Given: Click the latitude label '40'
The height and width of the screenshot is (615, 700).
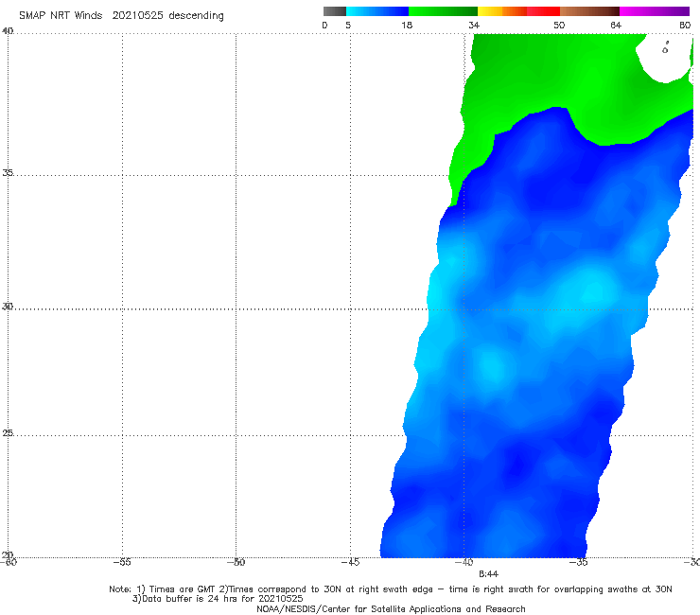Looking at the screenshot, I should point(8,31).
